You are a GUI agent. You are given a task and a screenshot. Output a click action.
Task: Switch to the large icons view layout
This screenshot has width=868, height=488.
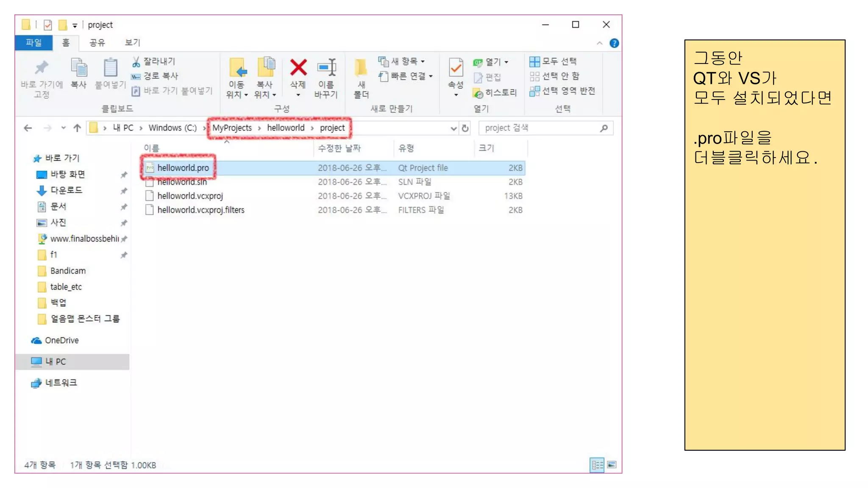tap(612, 465)
